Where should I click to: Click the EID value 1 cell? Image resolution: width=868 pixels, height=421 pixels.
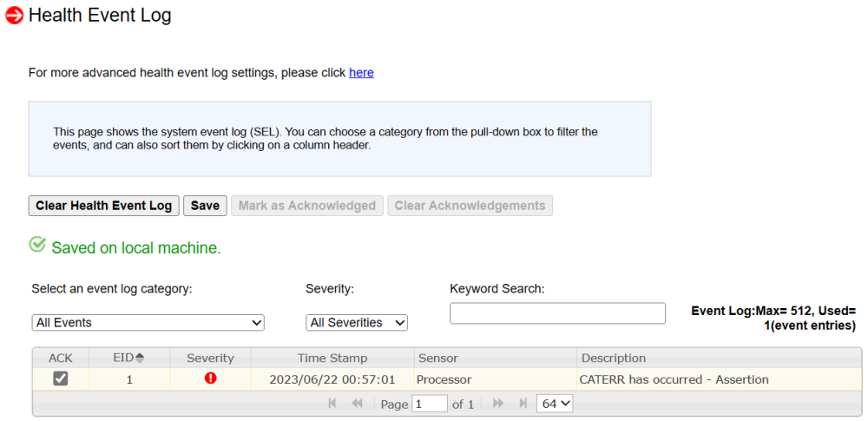[x=129, y=379]
